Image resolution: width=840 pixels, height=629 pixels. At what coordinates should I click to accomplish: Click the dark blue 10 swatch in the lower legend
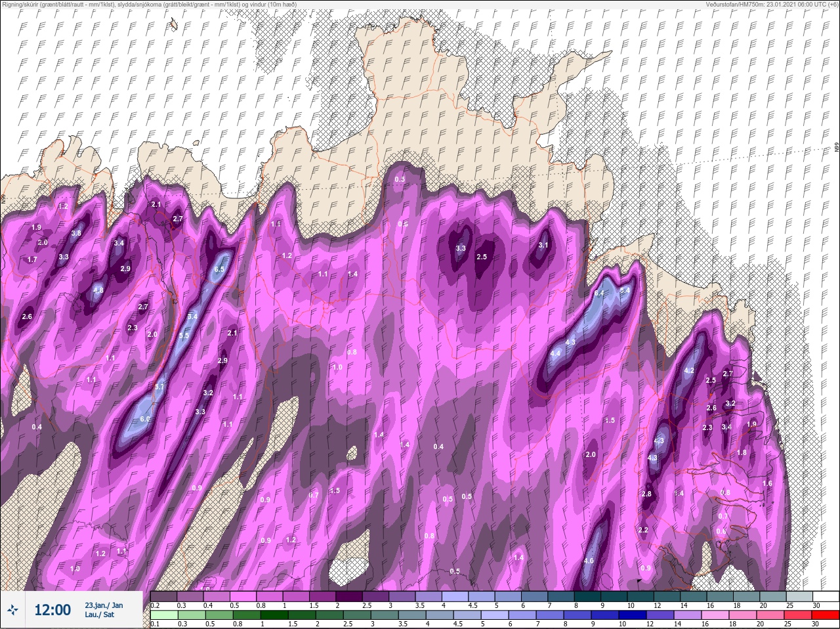coord(633,615)
